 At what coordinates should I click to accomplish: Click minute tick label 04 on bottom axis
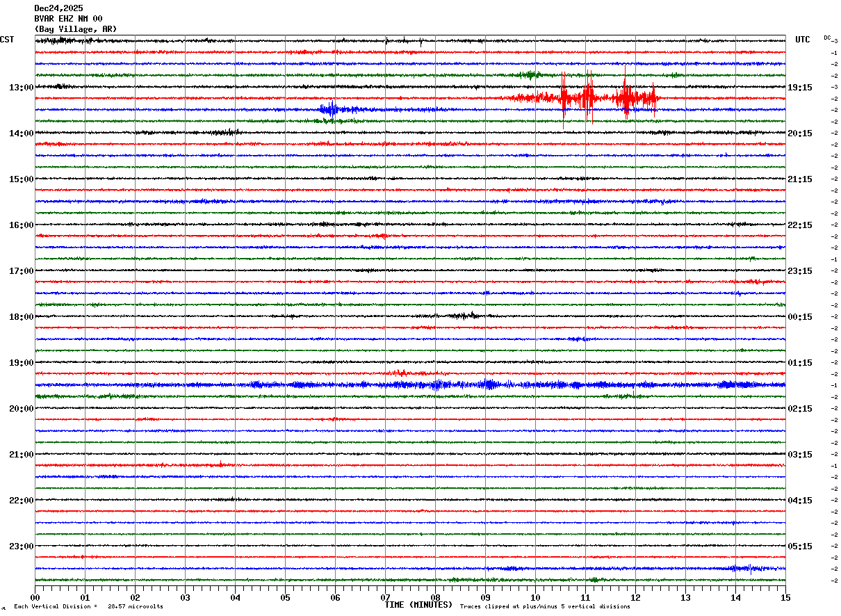click(x=235, y=597)
